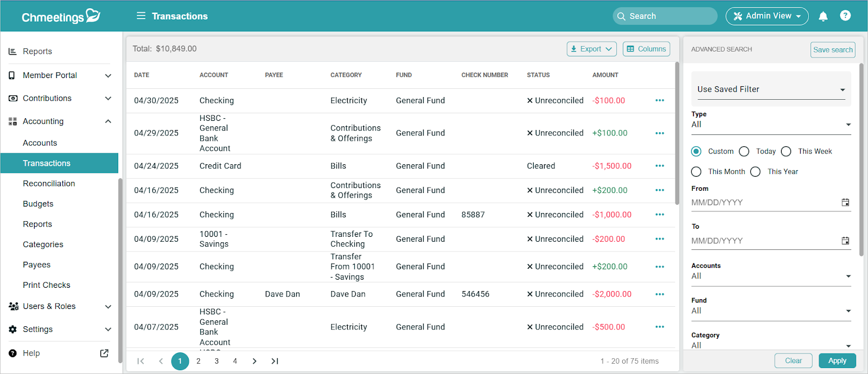Open the Accounts filter dropdown
Screen dimensions: 868x374
[771, 276]
